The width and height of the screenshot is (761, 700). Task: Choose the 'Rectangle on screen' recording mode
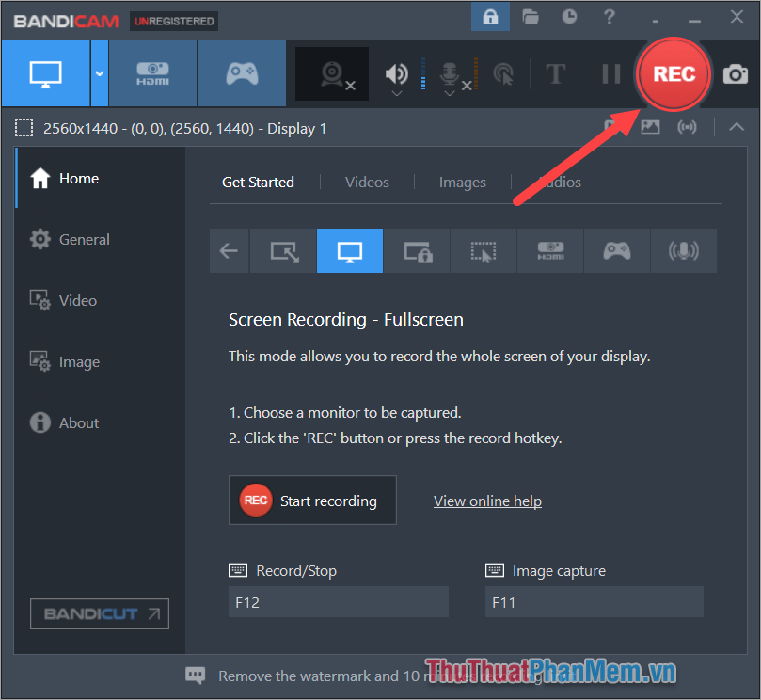click(x=283, y=250)
